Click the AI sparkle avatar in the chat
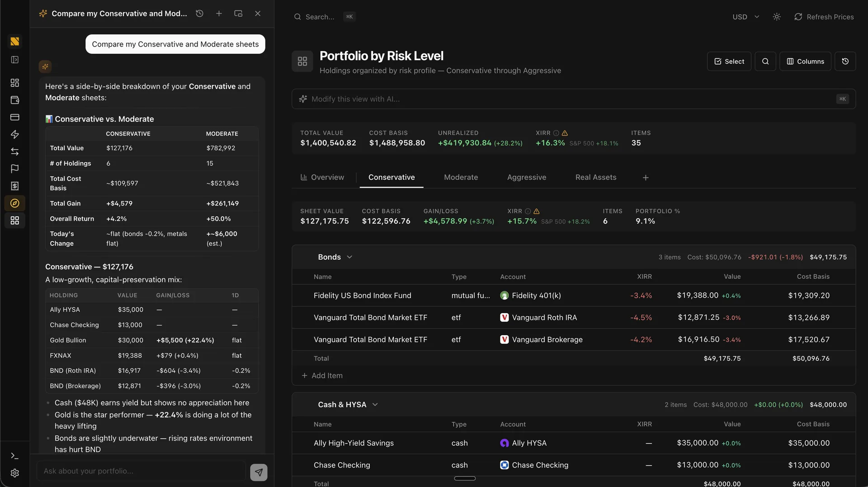 [x=45, y=66]
